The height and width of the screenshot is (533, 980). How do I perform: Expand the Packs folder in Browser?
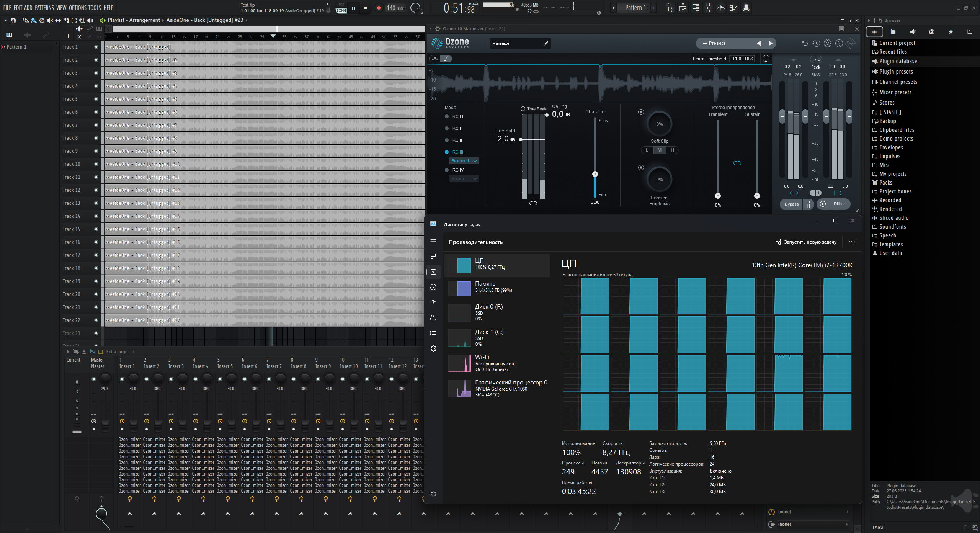coord(885,183)
